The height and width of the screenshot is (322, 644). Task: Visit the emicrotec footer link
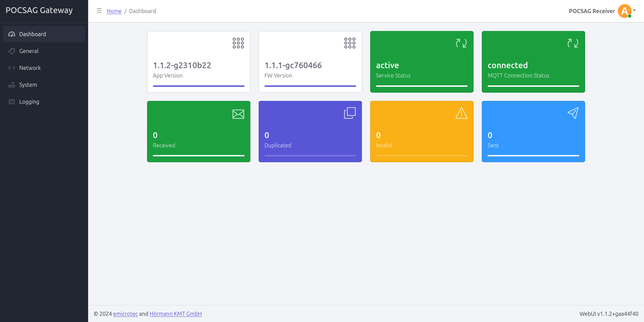[125, 314]
